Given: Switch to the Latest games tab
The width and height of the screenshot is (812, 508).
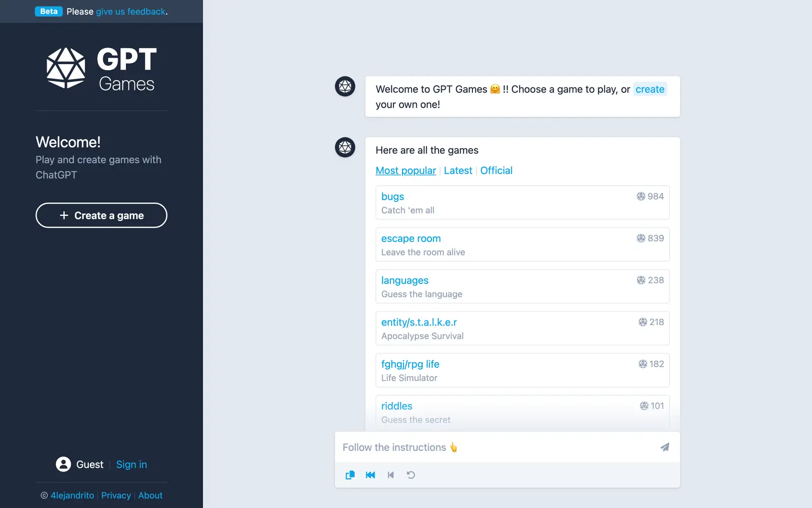Looking at the screenshot, I should 458,171.
